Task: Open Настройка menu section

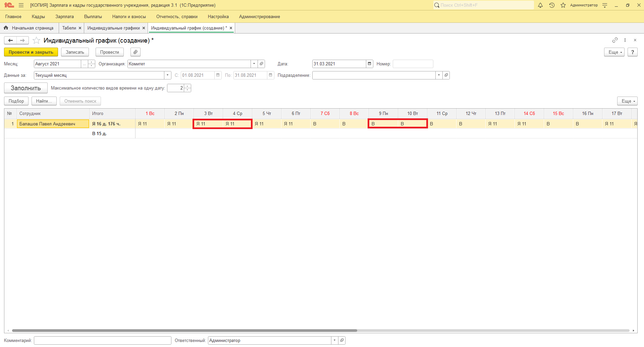Action: [x=218, y=16]
